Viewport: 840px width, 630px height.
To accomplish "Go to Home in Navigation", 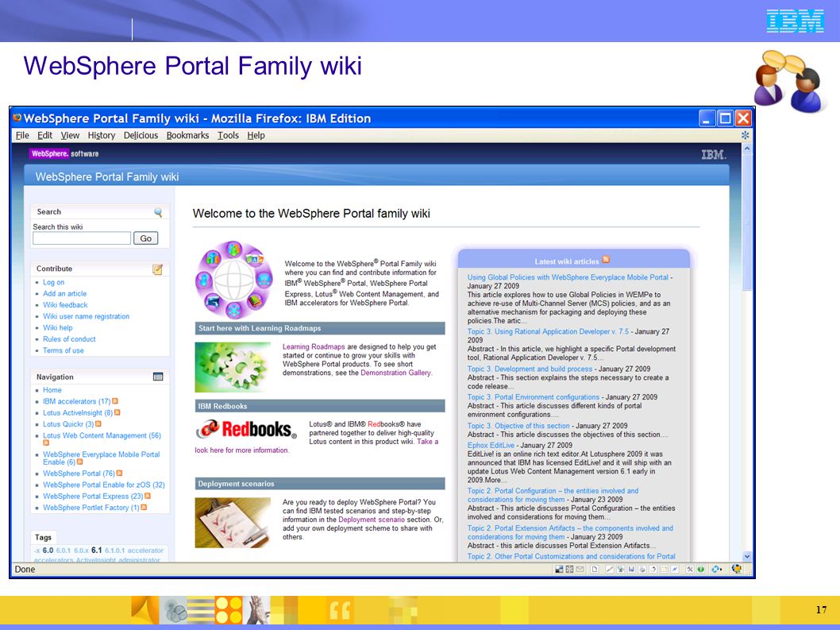I will click(x=52, y=390).
